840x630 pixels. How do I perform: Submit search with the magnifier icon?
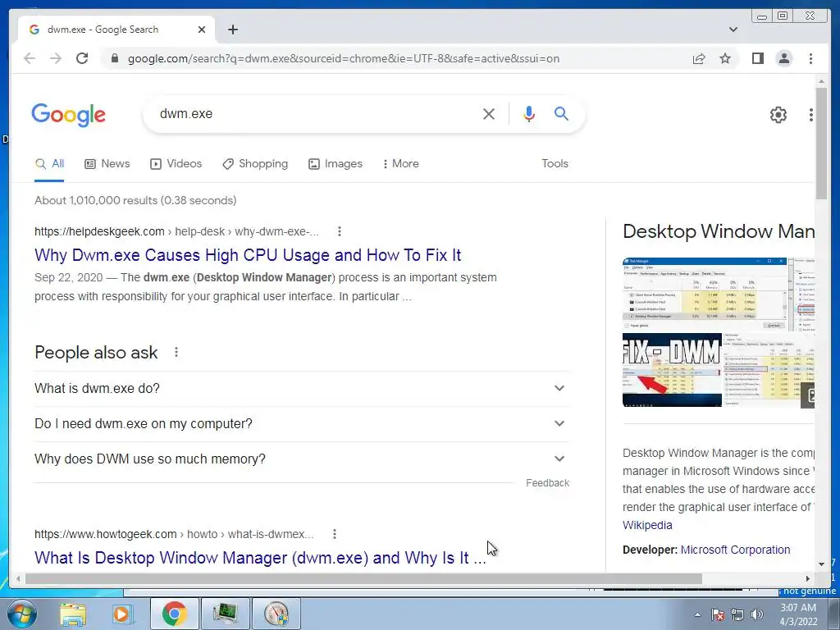click(561, 113)
